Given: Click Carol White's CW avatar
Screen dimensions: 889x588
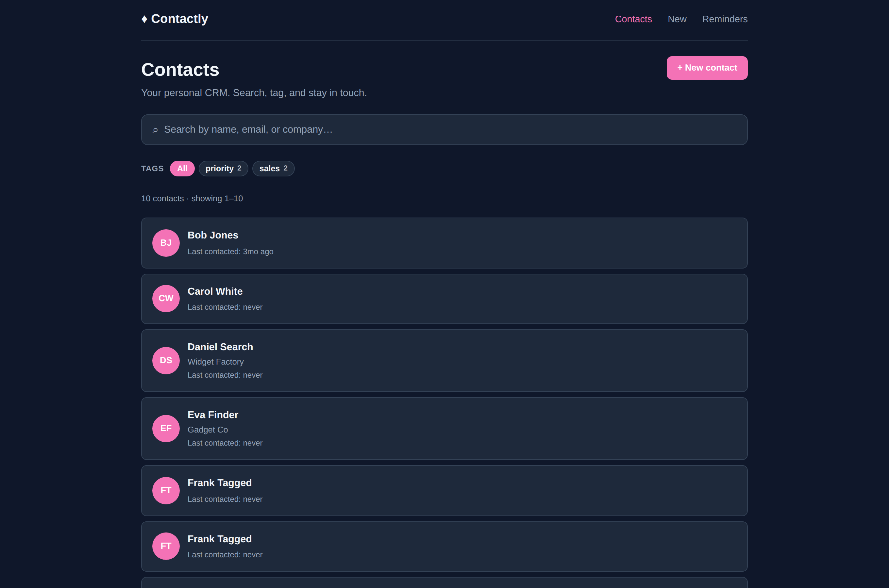Looking at the screenshot, I should [166, 299].
